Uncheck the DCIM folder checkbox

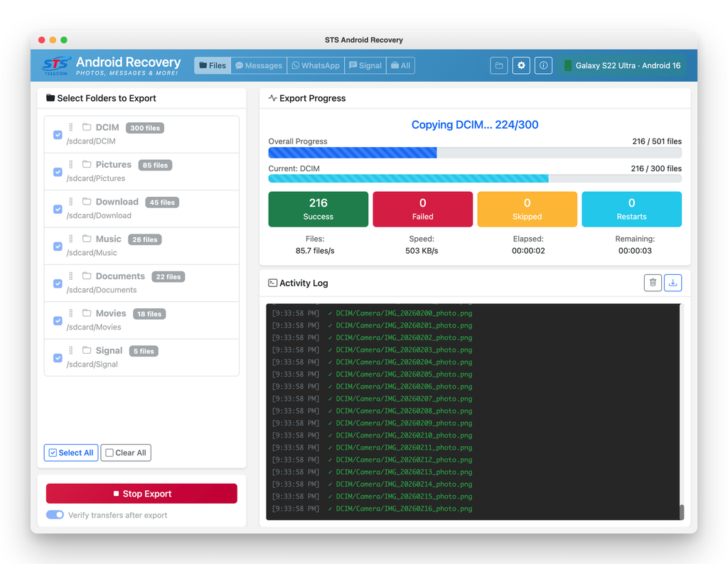58,134
